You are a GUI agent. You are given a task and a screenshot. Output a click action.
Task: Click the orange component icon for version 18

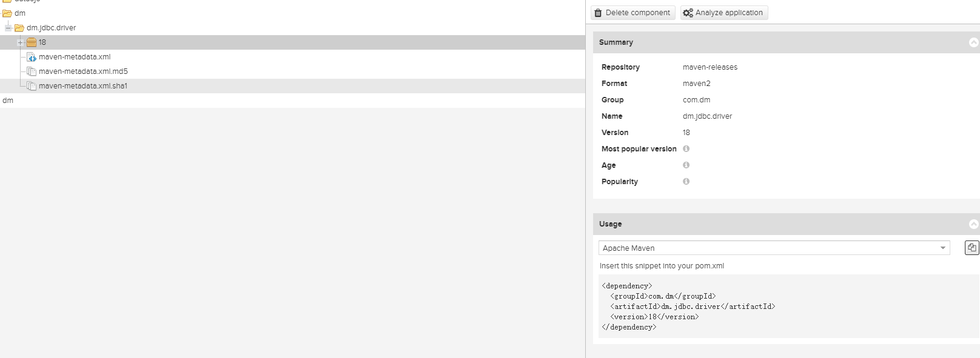(x=32, y=42)
